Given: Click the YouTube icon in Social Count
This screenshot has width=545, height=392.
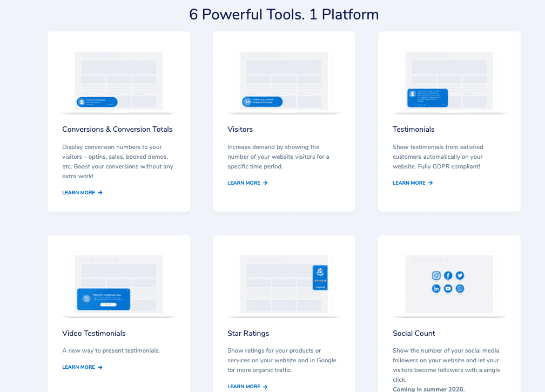Looking at the screenshot, I should (x=448, y=288).
